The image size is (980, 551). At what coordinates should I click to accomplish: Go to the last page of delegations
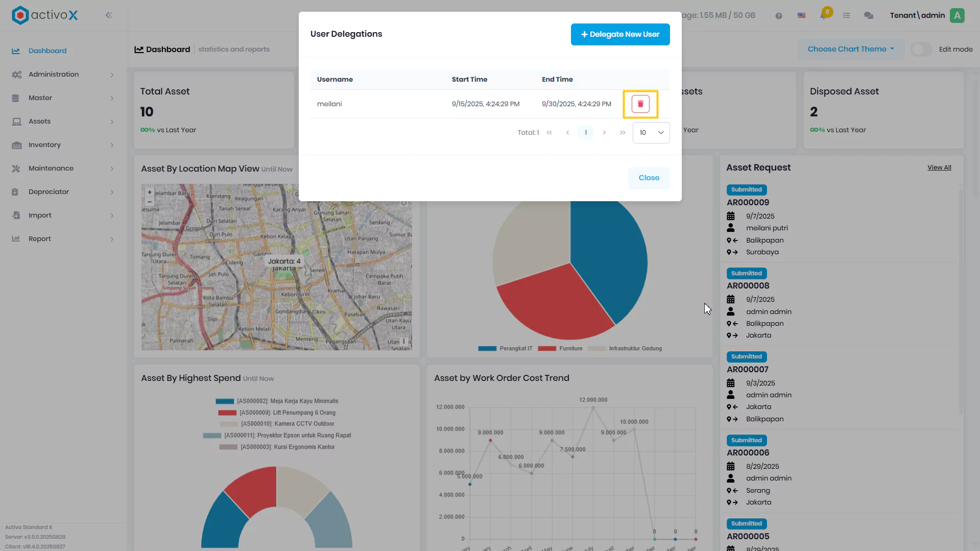point(623,133)
